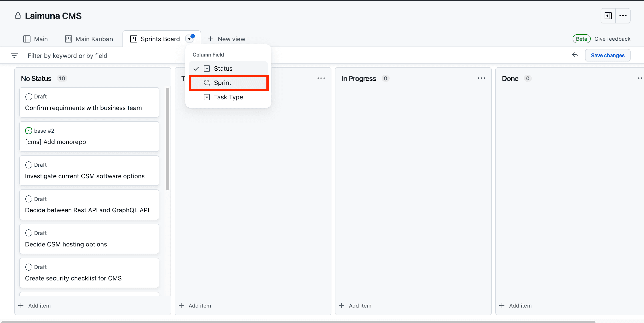Click the Task Type column field icon

[207, 97]
